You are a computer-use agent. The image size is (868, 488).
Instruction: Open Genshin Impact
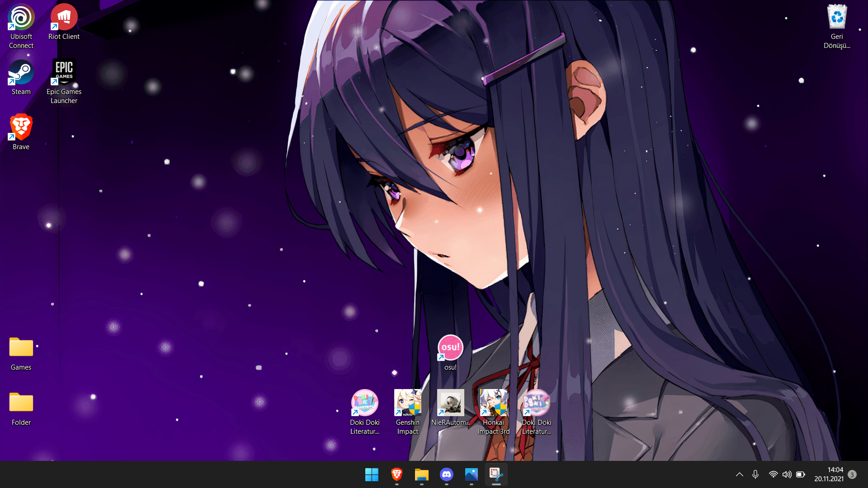point(407,403)
